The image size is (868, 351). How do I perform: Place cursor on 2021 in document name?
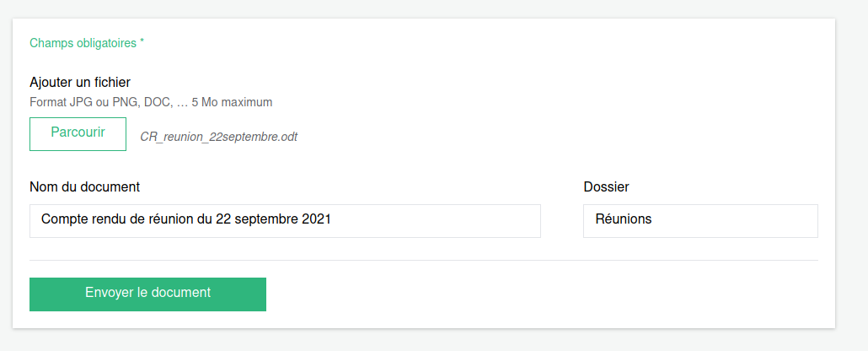[316, 219]
